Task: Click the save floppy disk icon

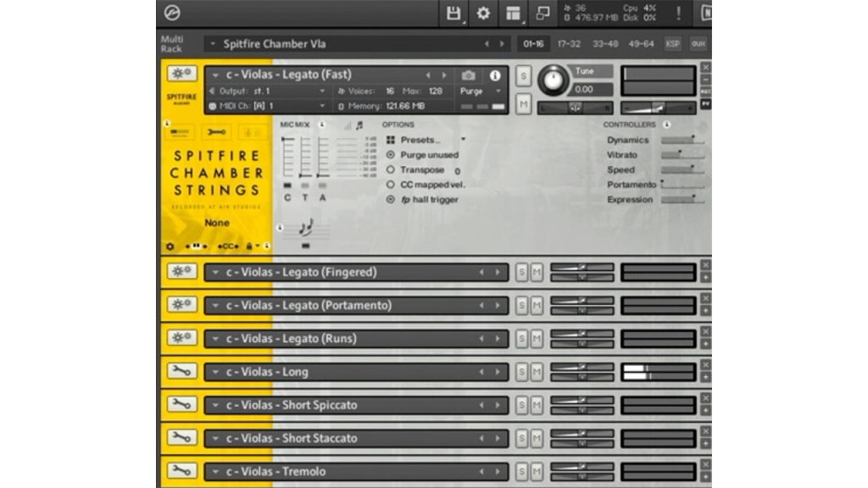Action: click(453, 13)
